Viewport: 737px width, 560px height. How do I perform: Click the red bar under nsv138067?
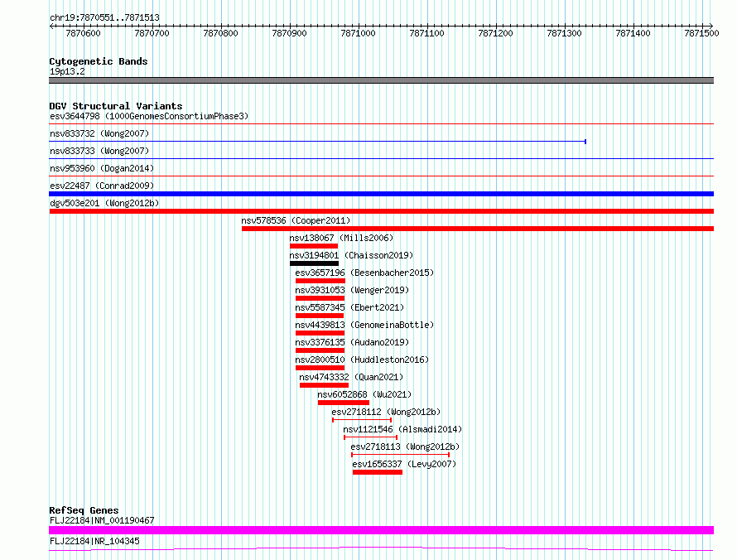click(x=314, y=246)
